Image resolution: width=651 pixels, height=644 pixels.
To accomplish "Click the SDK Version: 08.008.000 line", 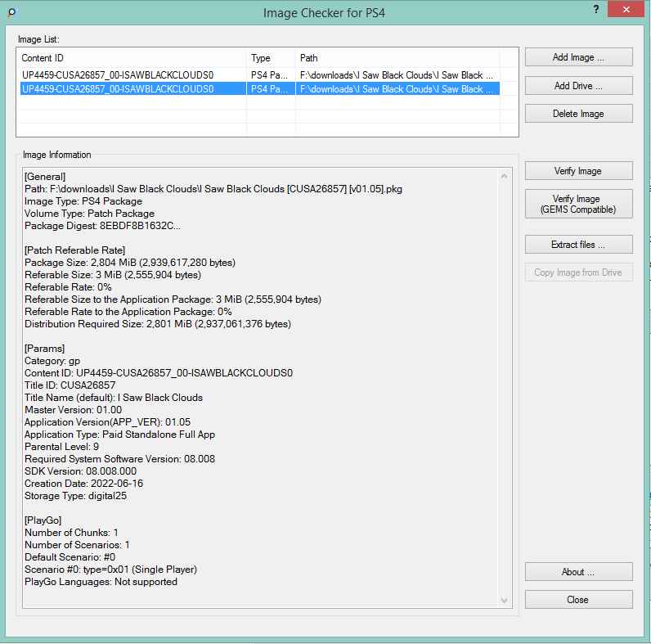I will tap(80, 471).
